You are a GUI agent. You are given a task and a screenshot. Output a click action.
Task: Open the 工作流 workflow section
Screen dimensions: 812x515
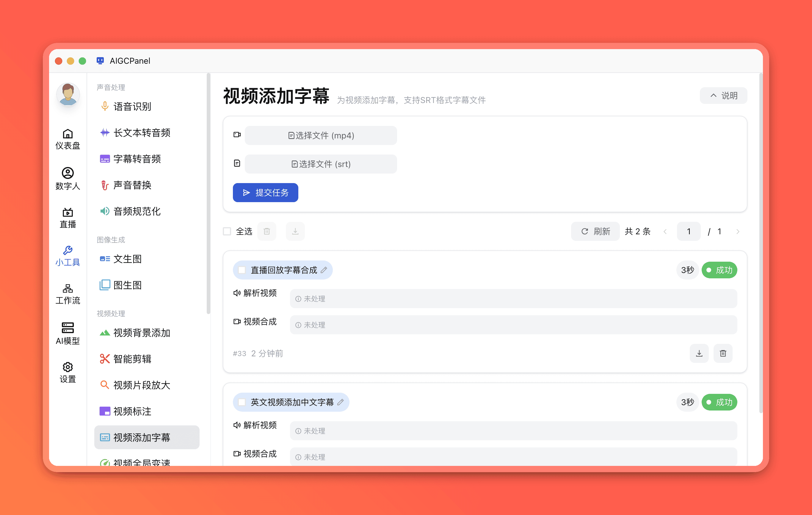[x=68, y=294]
